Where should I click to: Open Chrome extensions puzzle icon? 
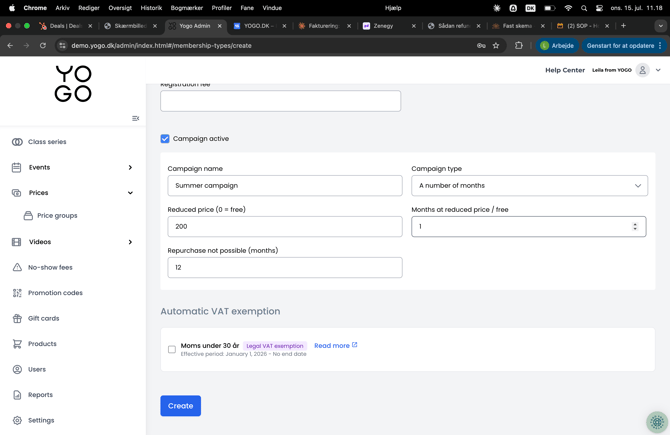519,46
